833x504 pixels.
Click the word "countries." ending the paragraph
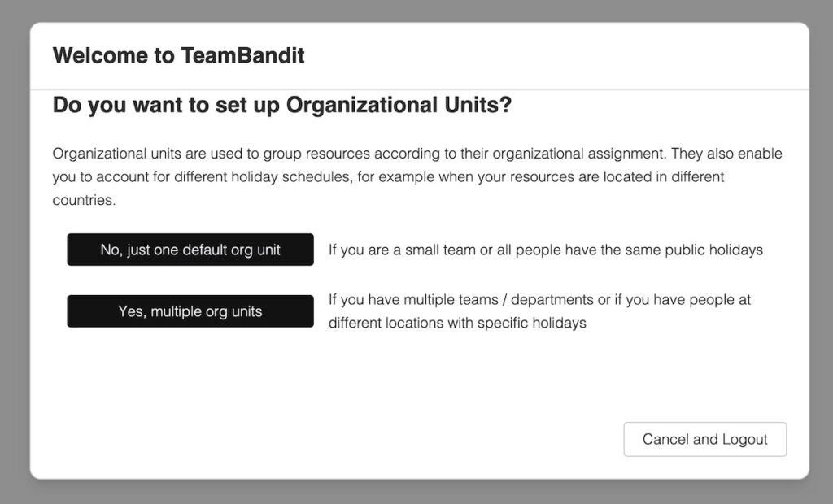84,200
